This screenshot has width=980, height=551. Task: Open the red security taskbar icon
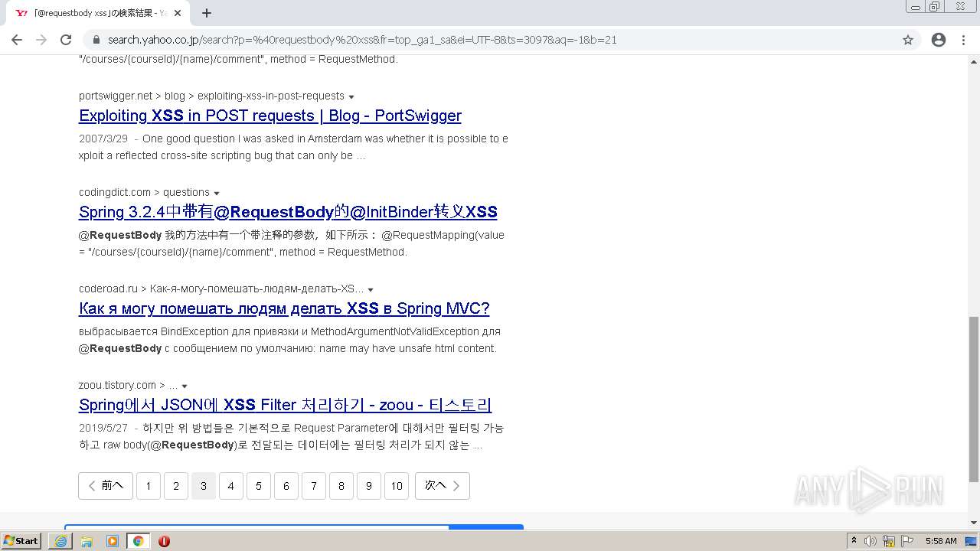pyautogui.click(x=164, y=541)
